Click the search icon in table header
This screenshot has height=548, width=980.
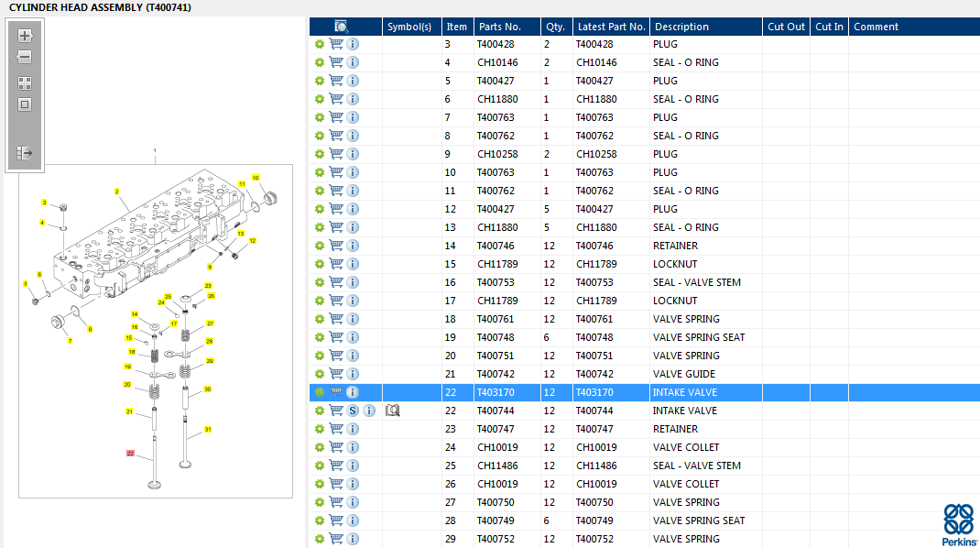[342, 27]
